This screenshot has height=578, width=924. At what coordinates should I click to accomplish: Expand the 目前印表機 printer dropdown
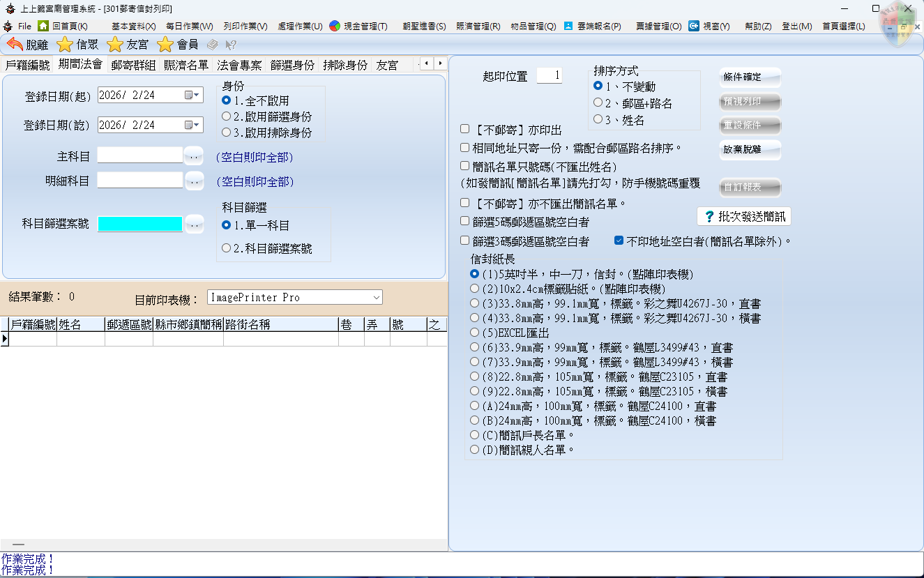point(377,298)
